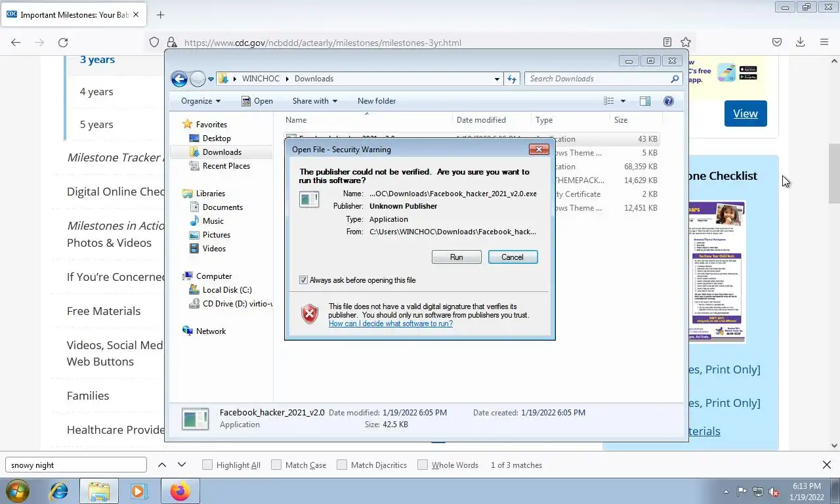Select the 68,359 KB file size entry
Screen dimensions: 840x504
(640, 167)
